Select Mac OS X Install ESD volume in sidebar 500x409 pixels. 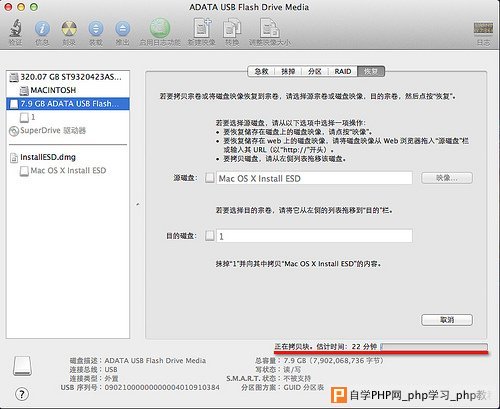[x=68, y=170]
